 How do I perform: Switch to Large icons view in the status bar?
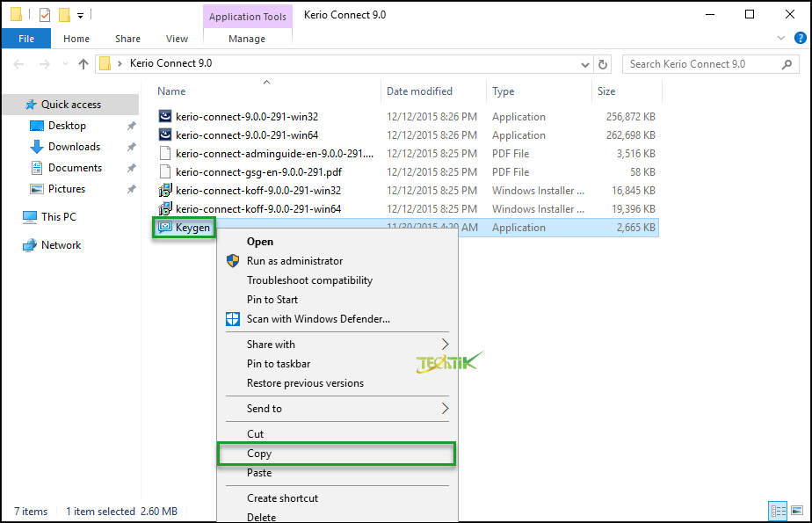[797, 511]
